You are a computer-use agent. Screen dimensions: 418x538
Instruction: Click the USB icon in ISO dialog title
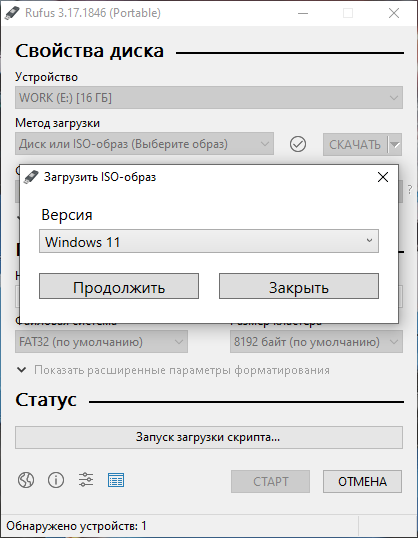click(31, 177)
